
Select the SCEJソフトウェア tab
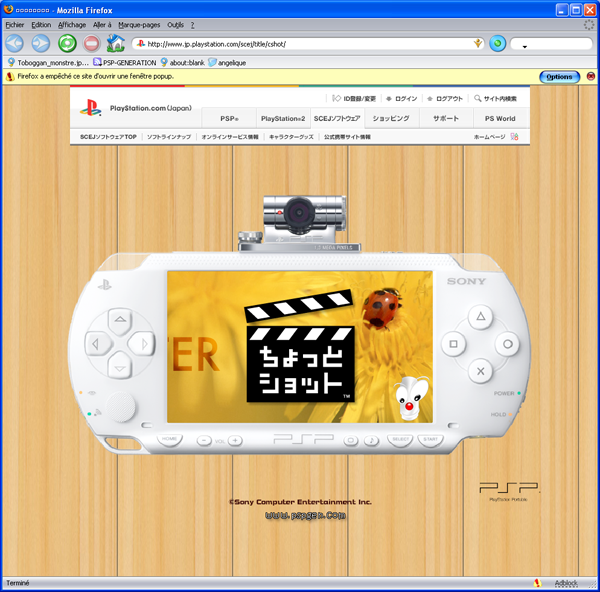pyautogui.click(x=337, y=118)
